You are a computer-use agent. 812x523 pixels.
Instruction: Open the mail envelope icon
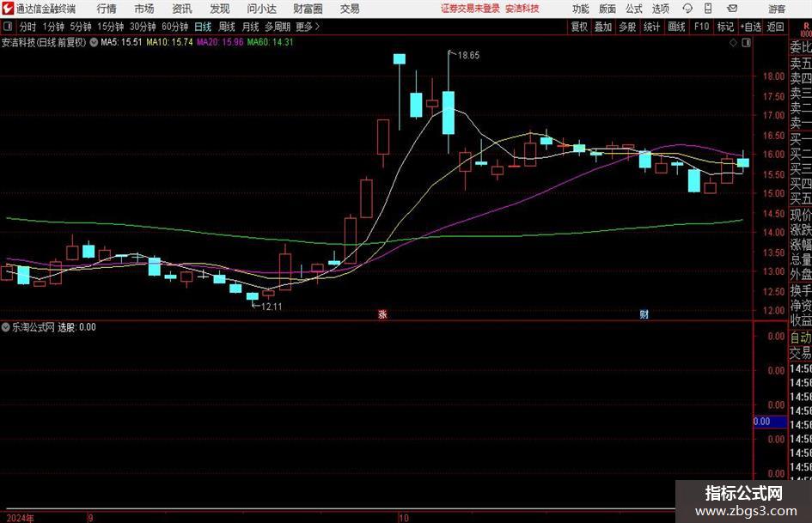click(732, 9)
